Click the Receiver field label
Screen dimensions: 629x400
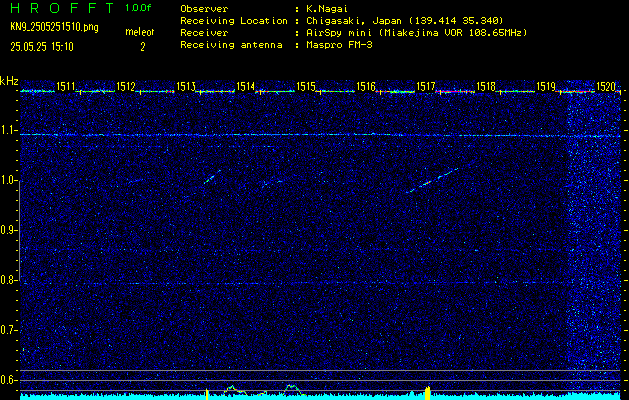click(x=204, y=33)
